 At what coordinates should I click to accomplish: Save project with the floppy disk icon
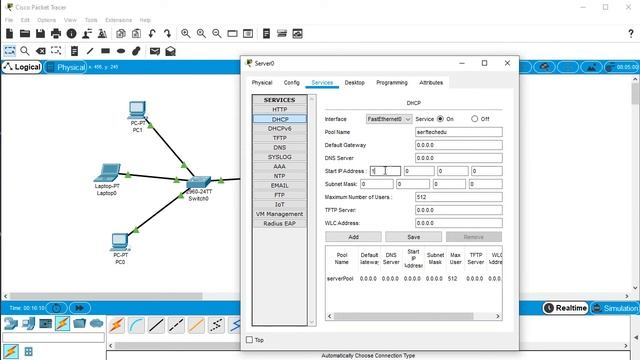coord(40,33)
